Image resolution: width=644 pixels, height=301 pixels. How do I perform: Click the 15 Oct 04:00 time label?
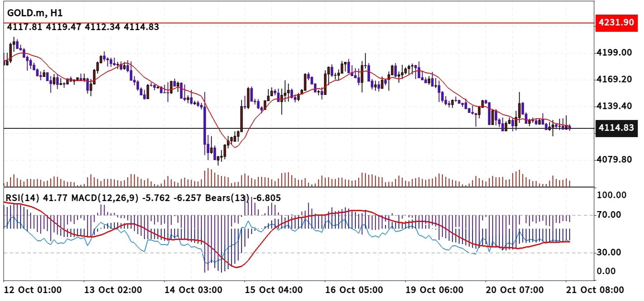[274, 290]
